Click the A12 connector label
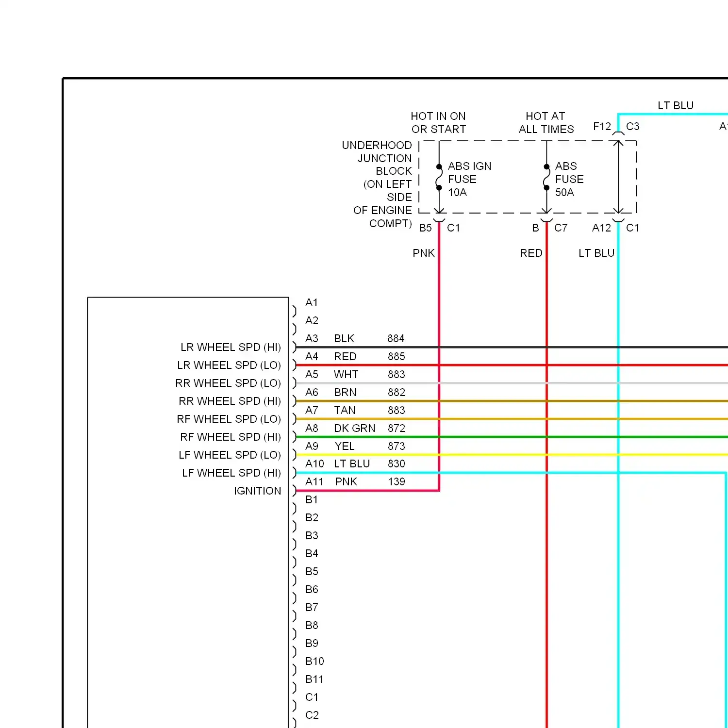Screen dimensions: 728x728 (x=601, y=228)
